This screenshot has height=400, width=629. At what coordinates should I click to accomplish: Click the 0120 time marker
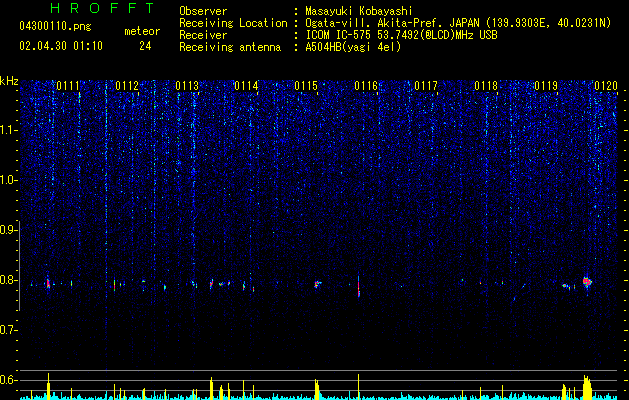(x=606, y=86)
